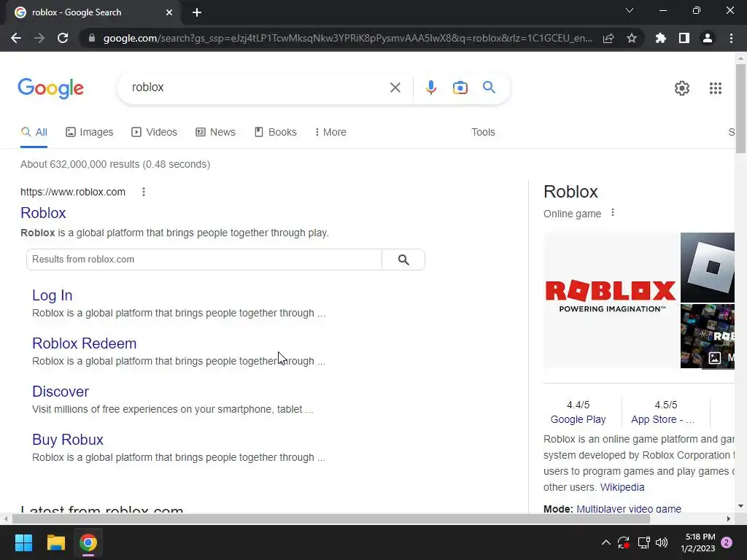Screen dimensions: 747x560
Task: Open Google quick settings gear
Action: tap(682, 88)
